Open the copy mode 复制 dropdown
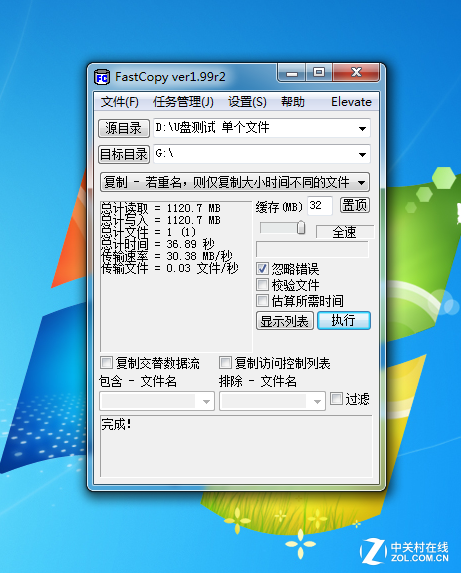This screenshot has width=461, height=573. pos(235,182)
